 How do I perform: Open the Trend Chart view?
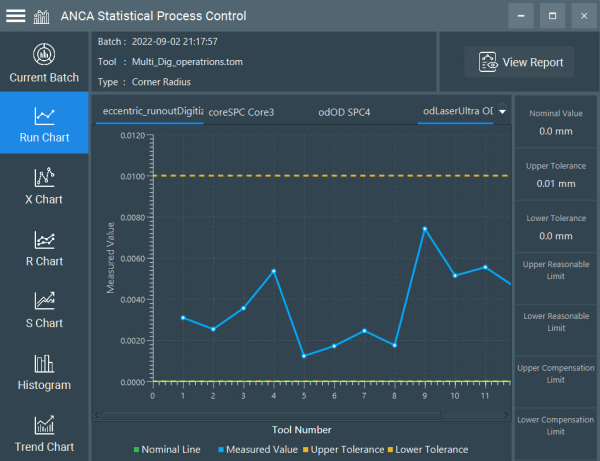pyautogui.click(x=43, y=435)
